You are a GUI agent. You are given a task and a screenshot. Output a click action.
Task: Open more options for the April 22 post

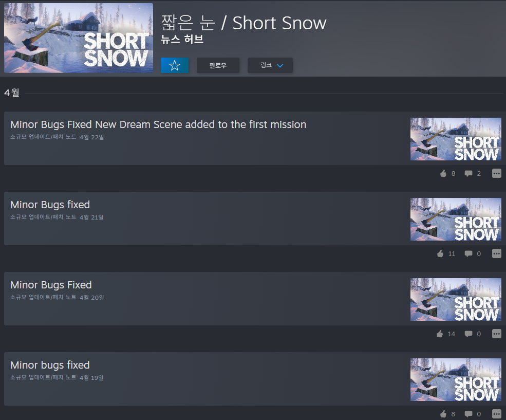point(497,173)
